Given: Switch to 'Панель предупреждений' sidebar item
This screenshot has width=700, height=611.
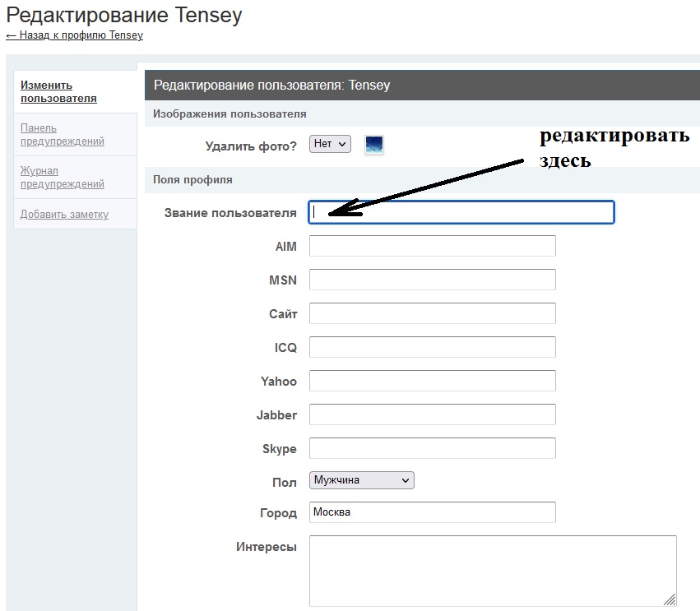Looking at the screenshot, I should pos(63,134).
